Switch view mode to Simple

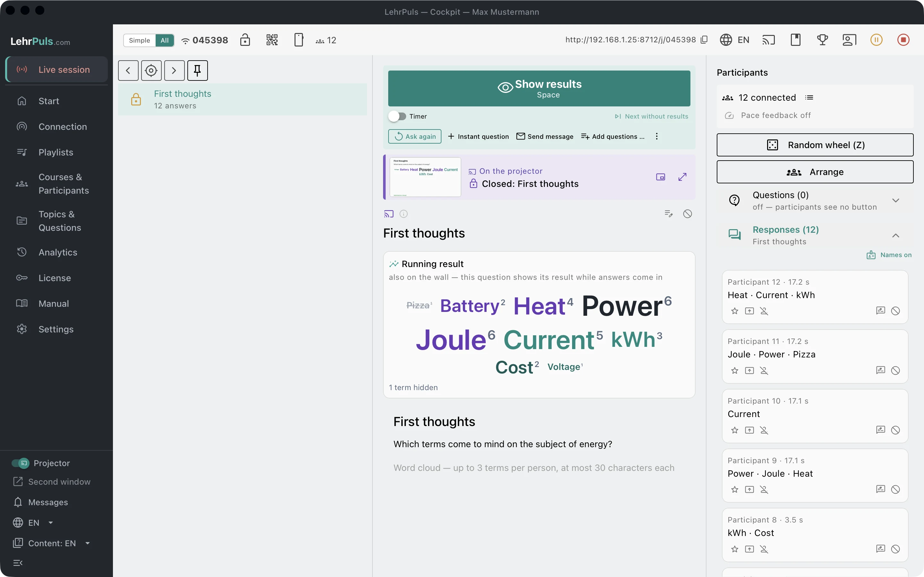[x=139, y=40]
